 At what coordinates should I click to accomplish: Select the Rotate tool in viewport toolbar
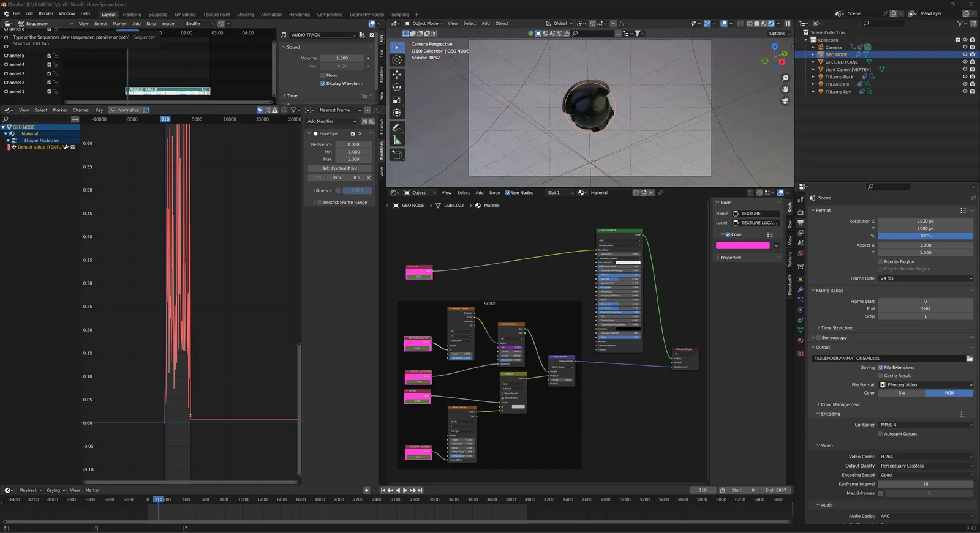(397, 87)
